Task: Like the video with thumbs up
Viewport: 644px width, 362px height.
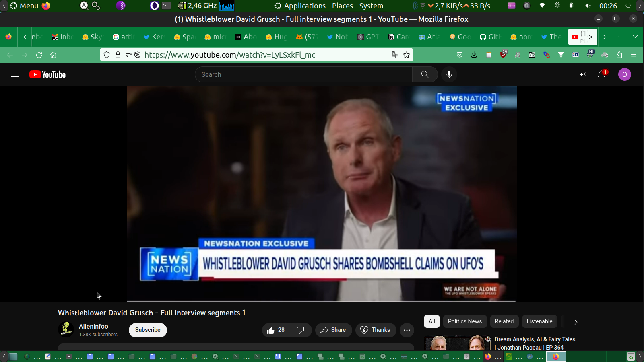Action: click(x=276, y=330)
